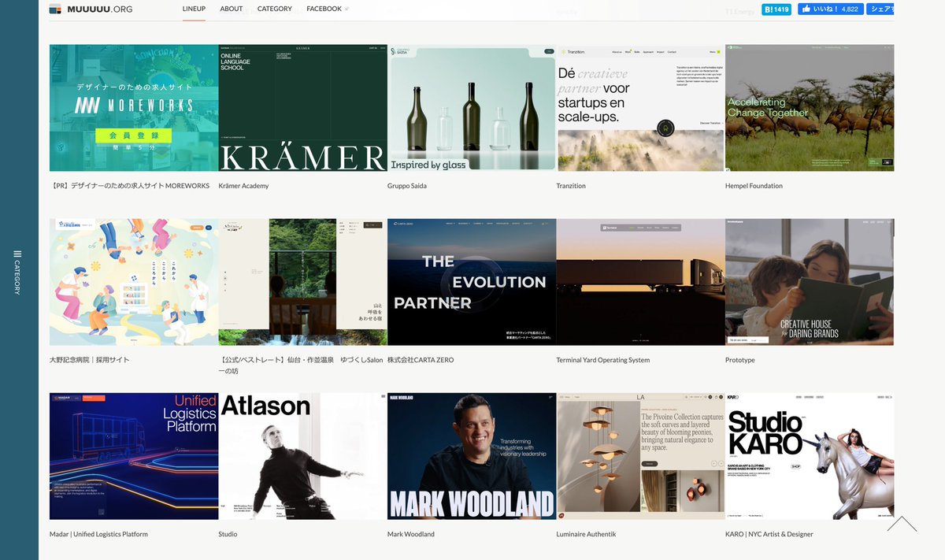The height and width of the screenshot is (560, 945).
Task: Click KARO | NYC Artist & Designer caption
Action: (769, 534)
